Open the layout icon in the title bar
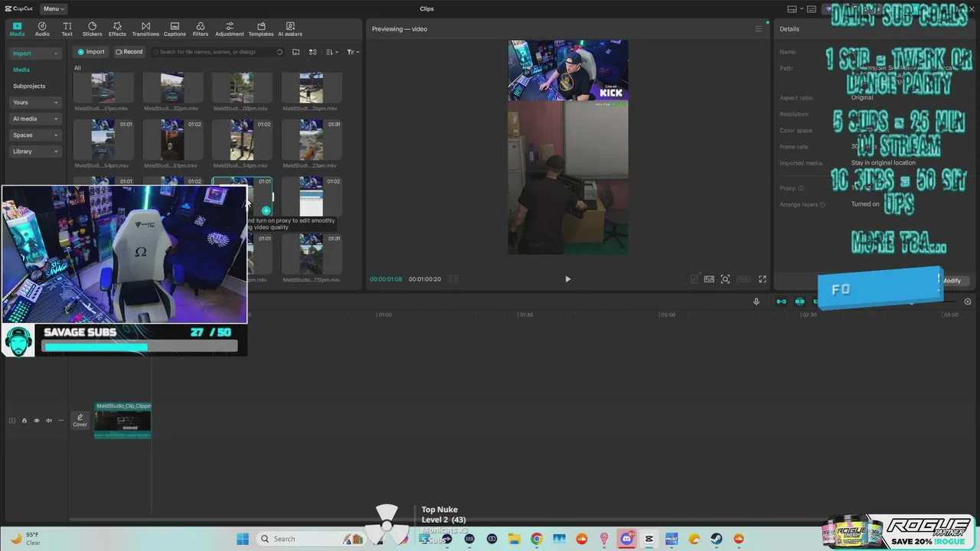This screenshot has width=980, height=551. pos(792,8)
